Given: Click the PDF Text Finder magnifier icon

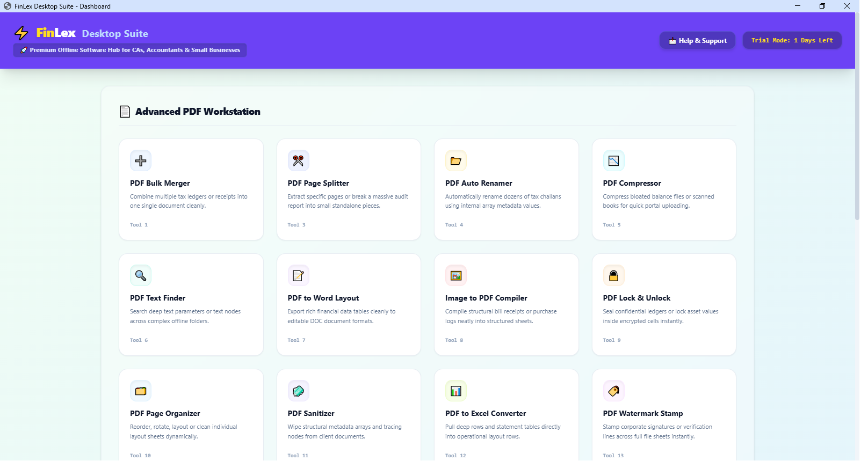Looking at the screenshot, I should point(141,275).
